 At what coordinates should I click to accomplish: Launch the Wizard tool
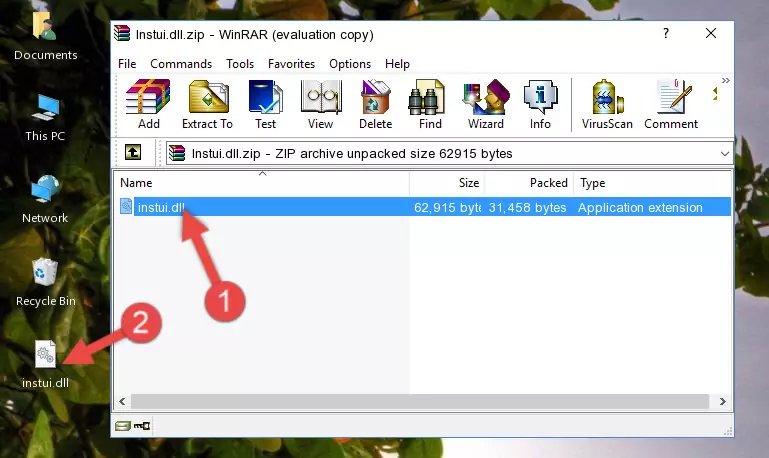[x=486, y=104]
